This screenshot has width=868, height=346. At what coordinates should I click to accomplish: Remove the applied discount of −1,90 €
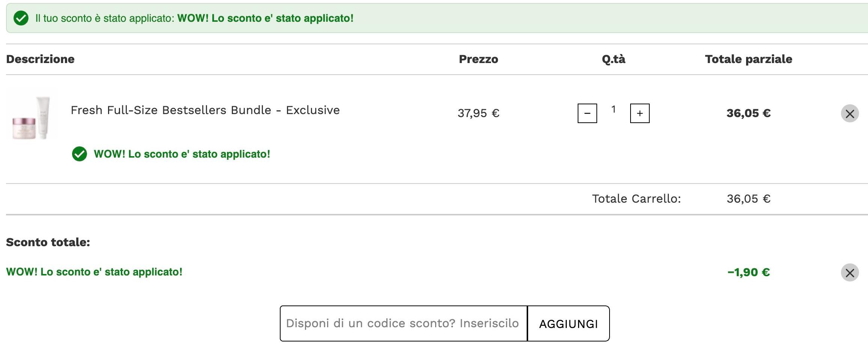point(850,272)
